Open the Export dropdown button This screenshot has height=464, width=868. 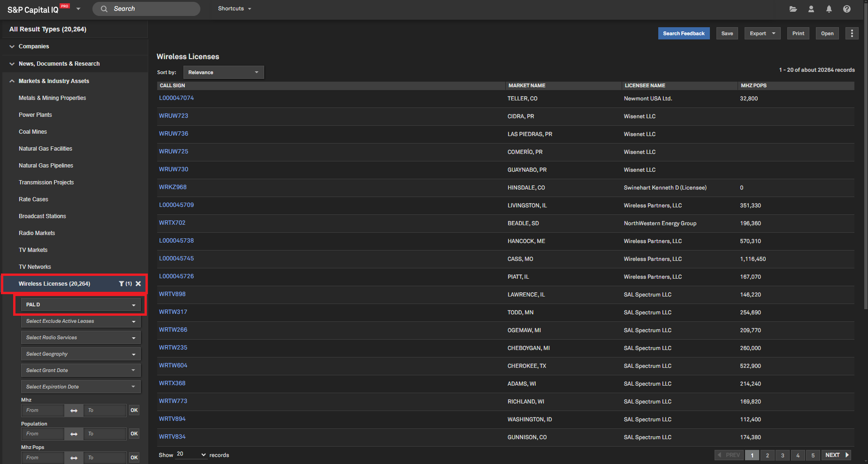pos(762,33)
